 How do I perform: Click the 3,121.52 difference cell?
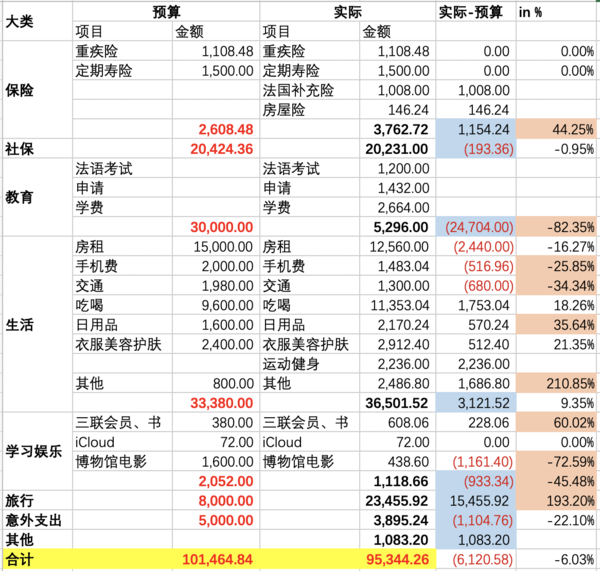tap(476, 403)
